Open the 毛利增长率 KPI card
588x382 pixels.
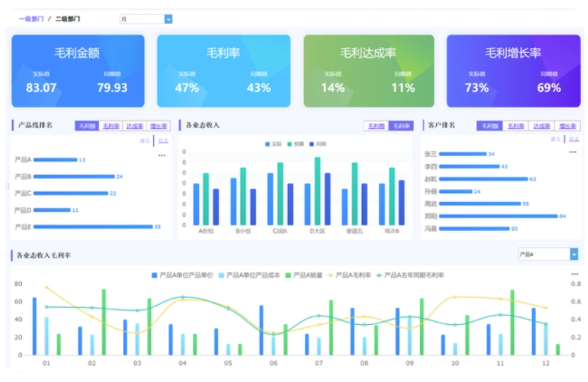coord(513,71)
